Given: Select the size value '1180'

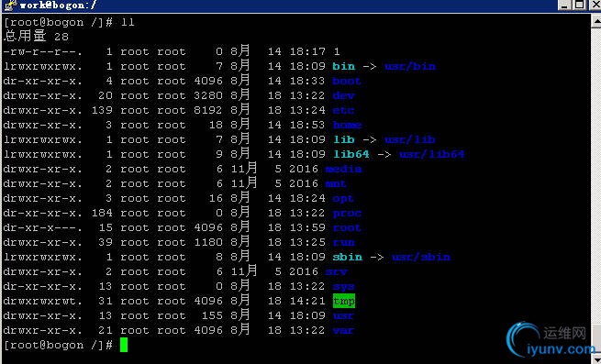Looking at the screenshot, I should tap(208, 242).
